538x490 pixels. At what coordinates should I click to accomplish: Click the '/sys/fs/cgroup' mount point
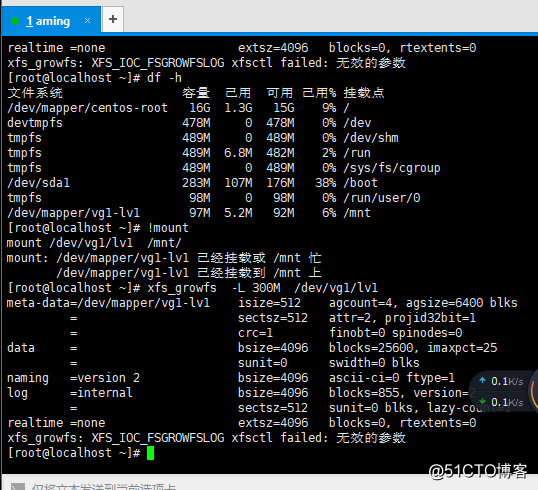click(392, 168)
